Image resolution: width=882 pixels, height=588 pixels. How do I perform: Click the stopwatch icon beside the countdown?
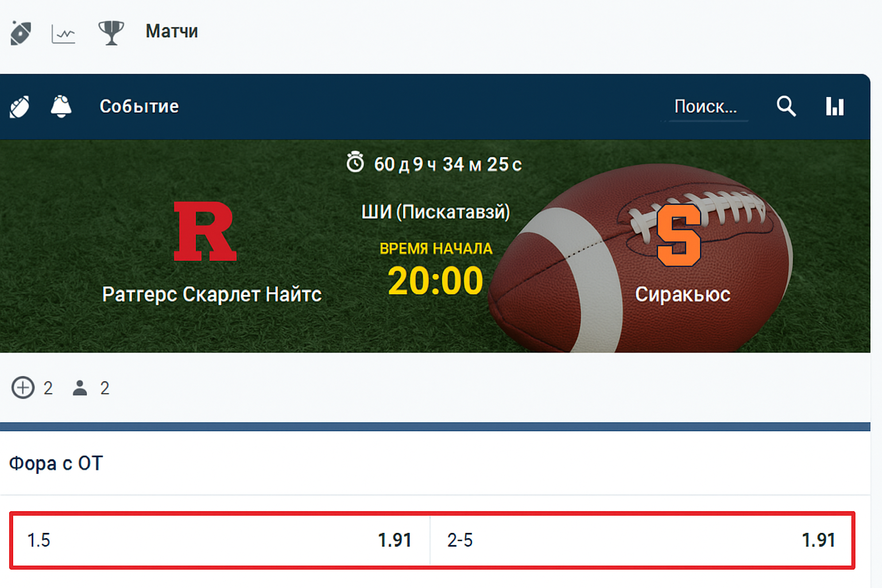[355, 163]
